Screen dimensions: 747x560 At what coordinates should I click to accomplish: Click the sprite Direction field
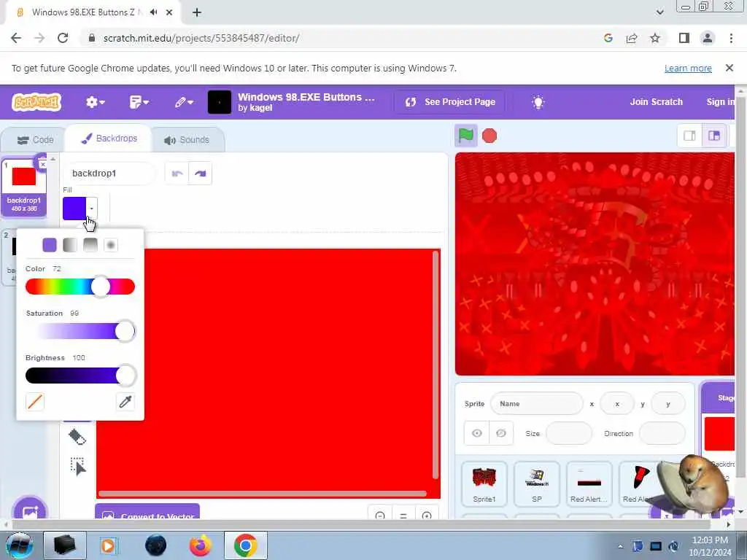point(662,433)
